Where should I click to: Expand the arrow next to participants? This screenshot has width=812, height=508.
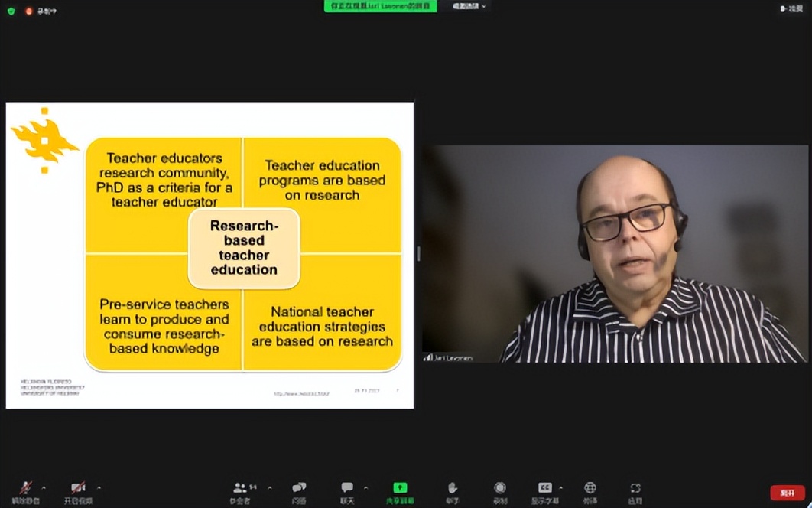pyautogui.click(x=270, y=488)
